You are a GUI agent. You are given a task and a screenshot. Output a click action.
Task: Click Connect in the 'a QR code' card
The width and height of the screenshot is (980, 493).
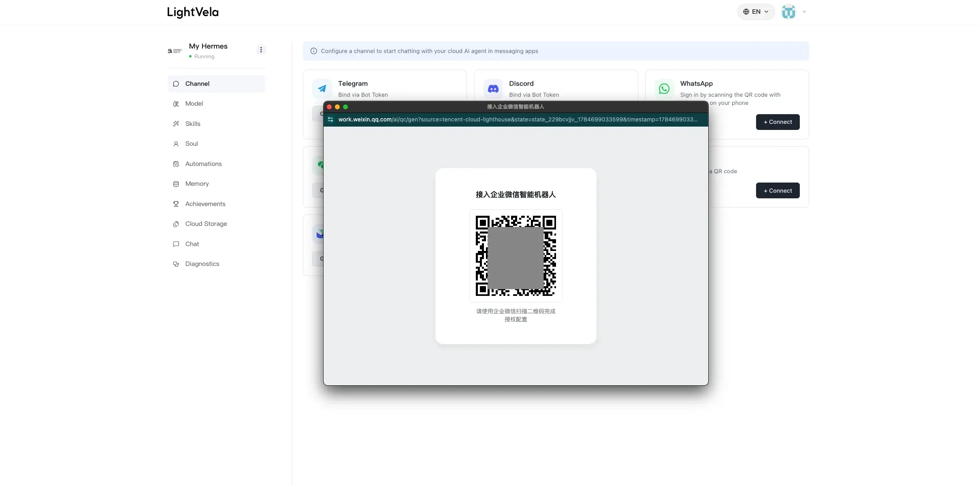point(778,191)
